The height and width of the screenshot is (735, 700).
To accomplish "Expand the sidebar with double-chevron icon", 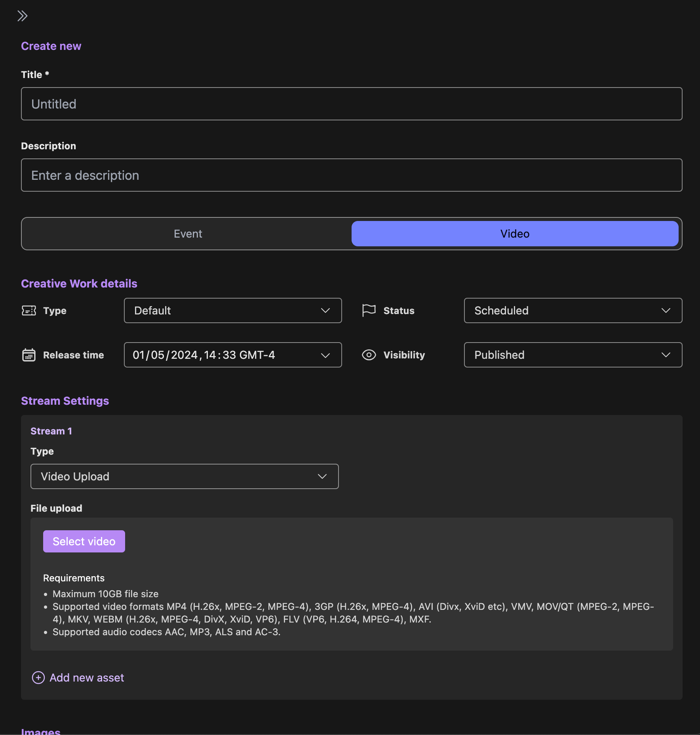I will (23, 16).
